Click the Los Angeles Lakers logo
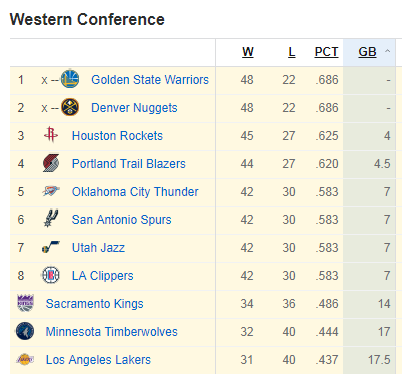 click(x=25, y=359)
